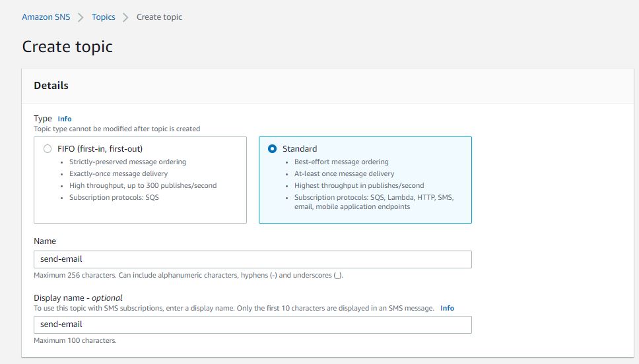Click the Strictly-preserved message ordering bullet
This screenshot has height=364, width=639.
(x=127, y=162)
